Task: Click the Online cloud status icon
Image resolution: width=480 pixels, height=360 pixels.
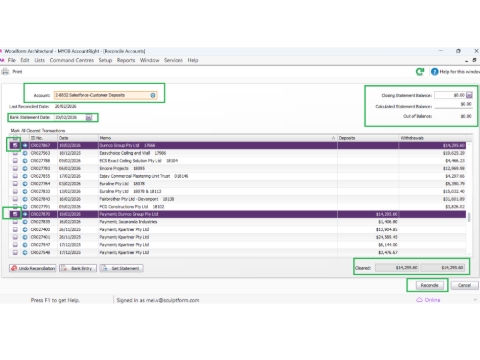Action: (x=419, y=300)
